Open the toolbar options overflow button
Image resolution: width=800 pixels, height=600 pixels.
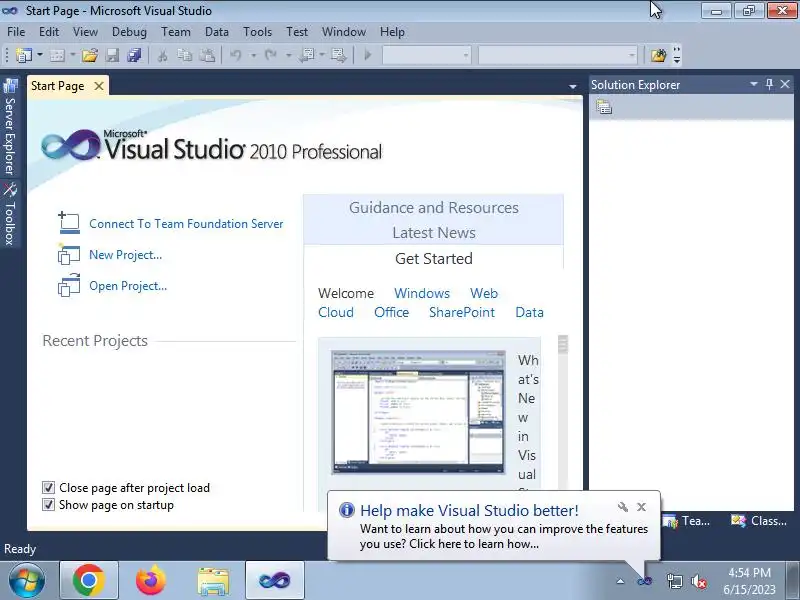point(677,55)
